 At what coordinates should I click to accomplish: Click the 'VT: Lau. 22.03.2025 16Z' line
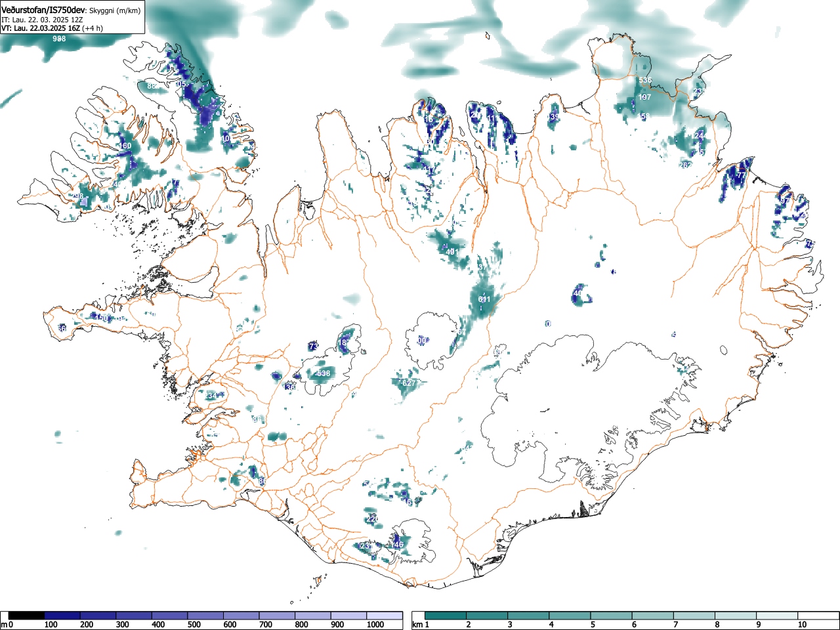coord(41,28)
